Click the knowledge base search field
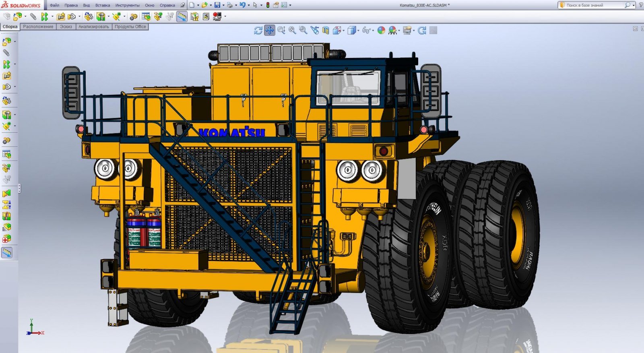This screenshot has width=644, height=353. coord(593,5)
